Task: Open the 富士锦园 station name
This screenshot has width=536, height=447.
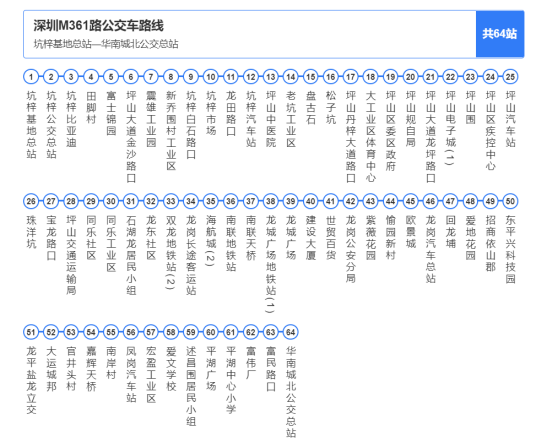Action: (x=111, y=113)
